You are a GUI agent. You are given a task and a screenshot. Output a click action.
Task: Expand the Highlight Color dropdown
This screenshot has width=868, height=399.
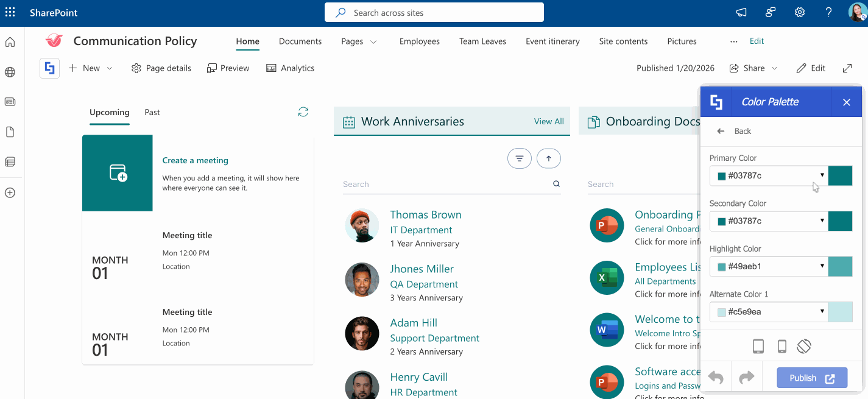point(822,266)
